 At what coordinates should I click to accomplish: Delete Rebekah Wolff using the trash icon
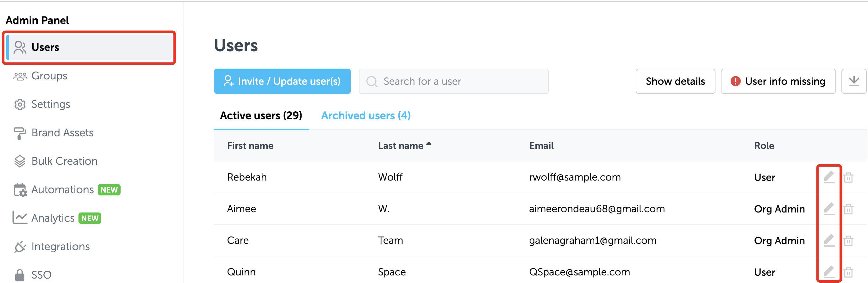pos(848,177)
